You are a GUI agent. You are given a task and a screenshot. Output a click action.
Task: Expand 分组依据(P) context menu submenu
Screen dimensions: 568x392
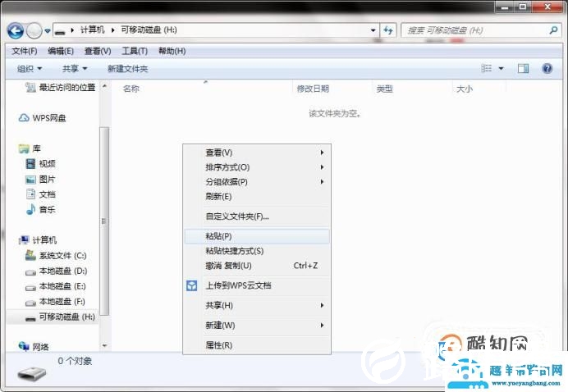point(257,182)
